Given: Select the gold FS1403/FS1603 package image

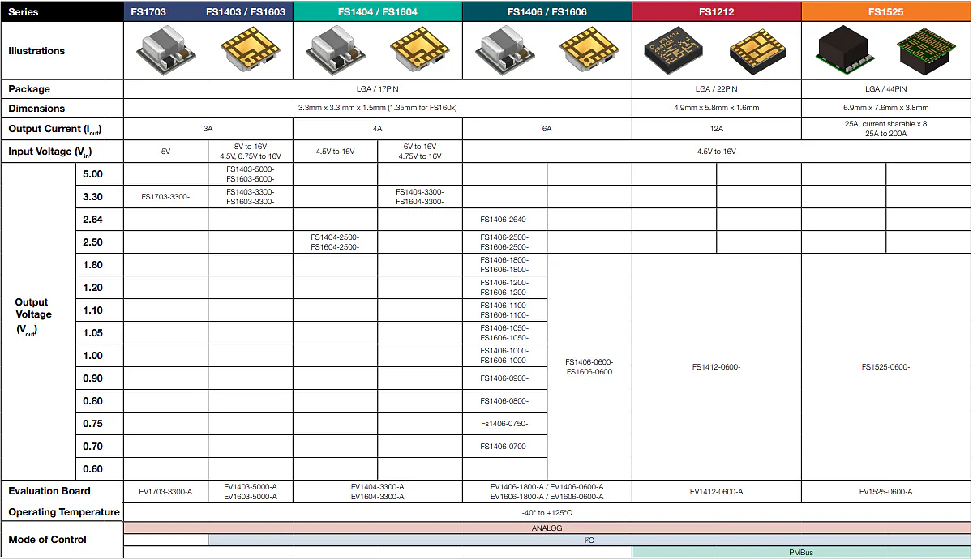Looking at the screenshot, I should point(251,49).
